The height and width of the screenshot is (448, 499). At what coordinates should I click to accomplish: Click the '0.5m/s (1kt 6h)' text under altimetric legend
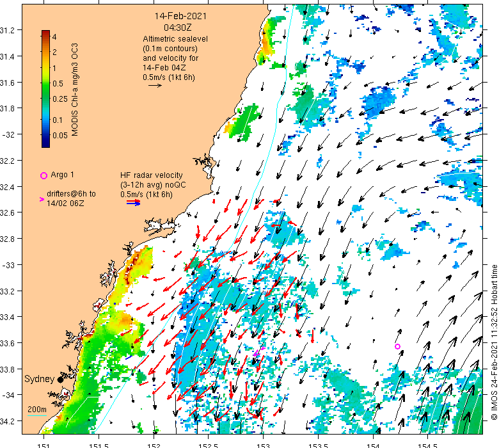point(169,77)
